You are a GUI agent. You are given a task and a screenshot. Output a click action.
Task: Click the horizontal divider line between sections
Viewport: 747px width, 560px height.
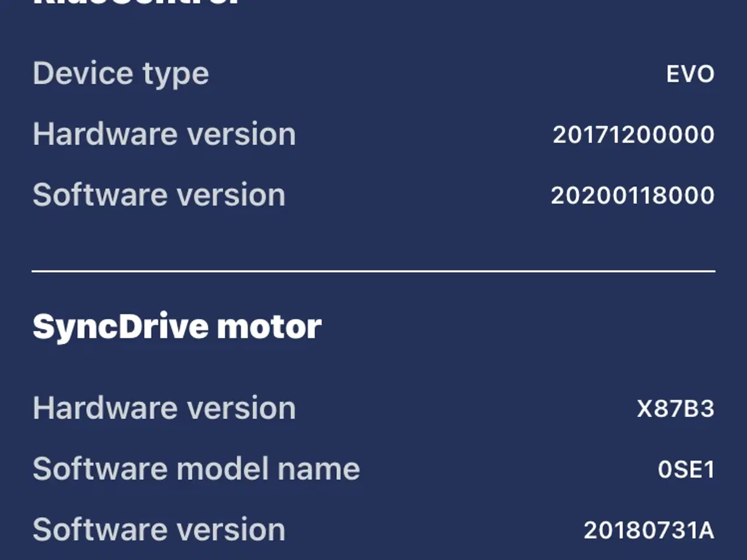point(373,271)
